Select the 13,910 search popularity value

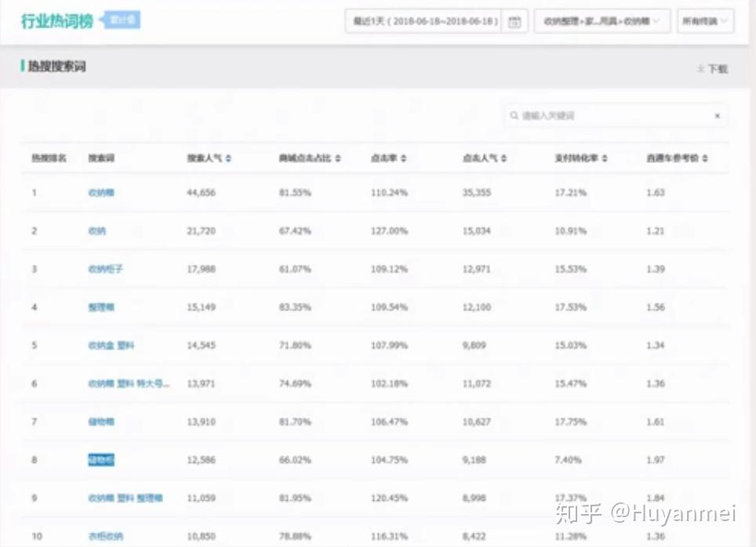point(201,422)
